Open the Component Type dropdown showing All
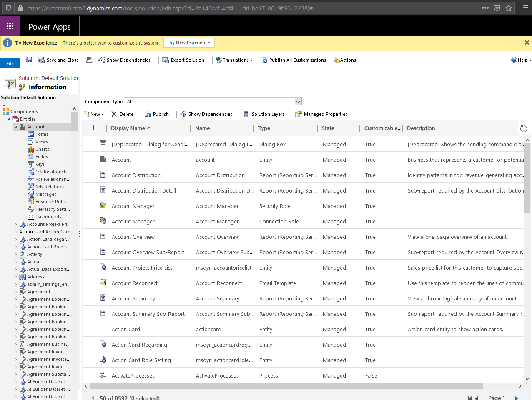Image resolution: width=532 pixels, height=400 pixels. coord(298,101)
